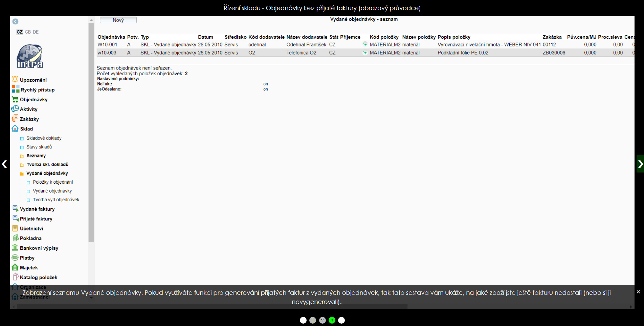This screenshot has height=326, width=644.
Task: Switch language to GB
Action: coord(28,32)
